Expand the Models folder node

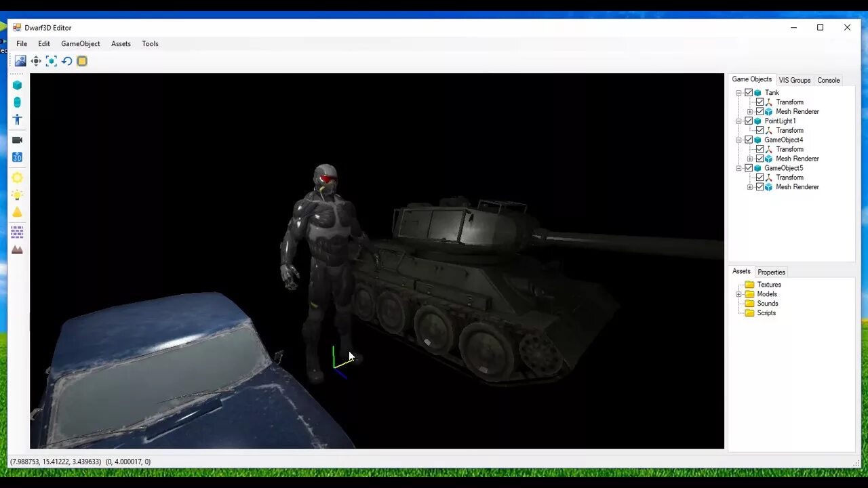click(738, 294)
